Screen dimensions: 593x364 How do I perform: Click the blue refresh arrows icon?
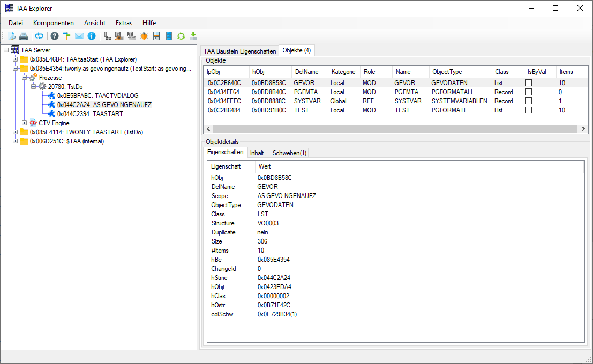pos(39,36)
